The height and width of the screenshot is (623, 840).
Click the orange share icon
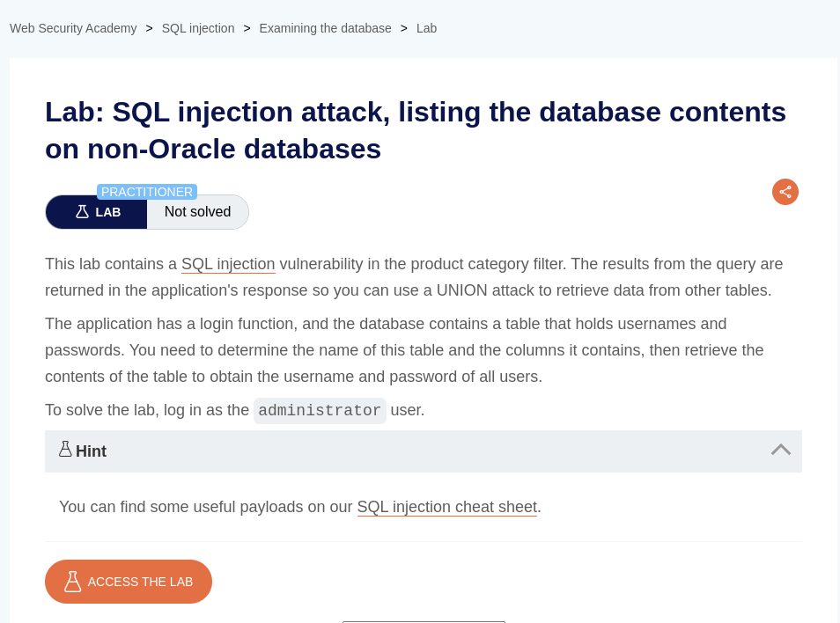click(x=785, y=192)
